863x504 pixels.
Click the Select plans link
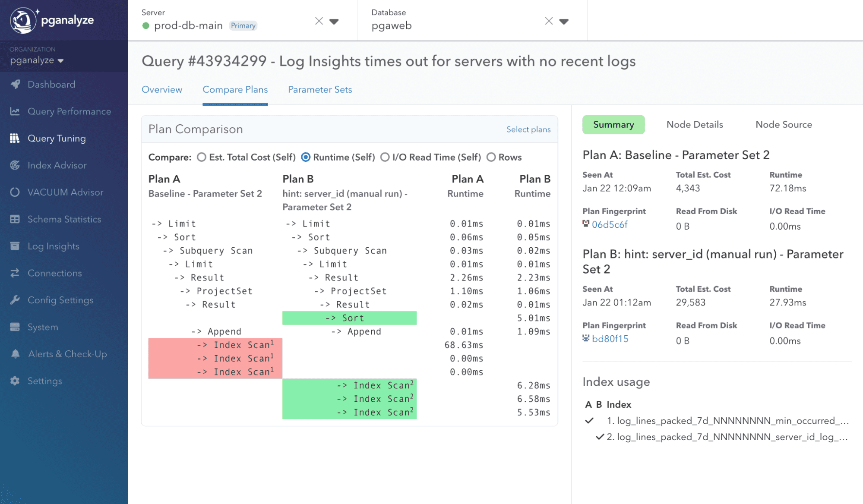click(x=528, y=129)
